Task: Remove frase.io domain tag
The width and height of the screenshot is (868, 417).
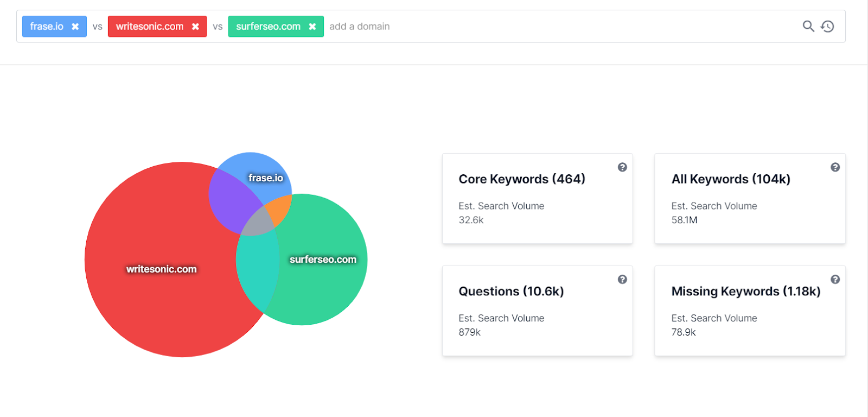Action: [75, 27]
